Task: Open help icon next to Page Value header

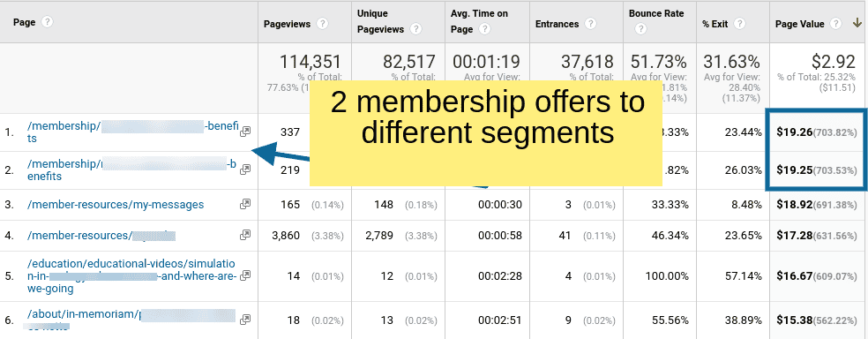Action: coord(837,24)
